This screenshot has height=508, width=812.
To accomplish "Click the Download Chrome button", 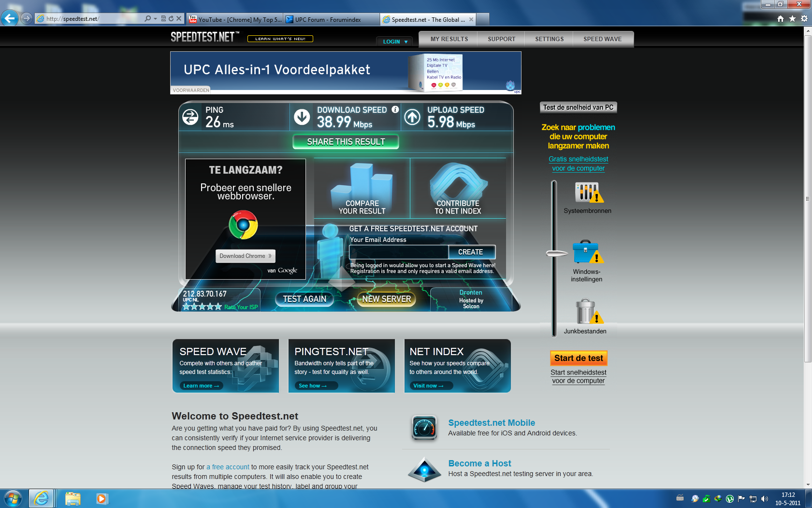I will pyautogui.click(x=246, y=256).
